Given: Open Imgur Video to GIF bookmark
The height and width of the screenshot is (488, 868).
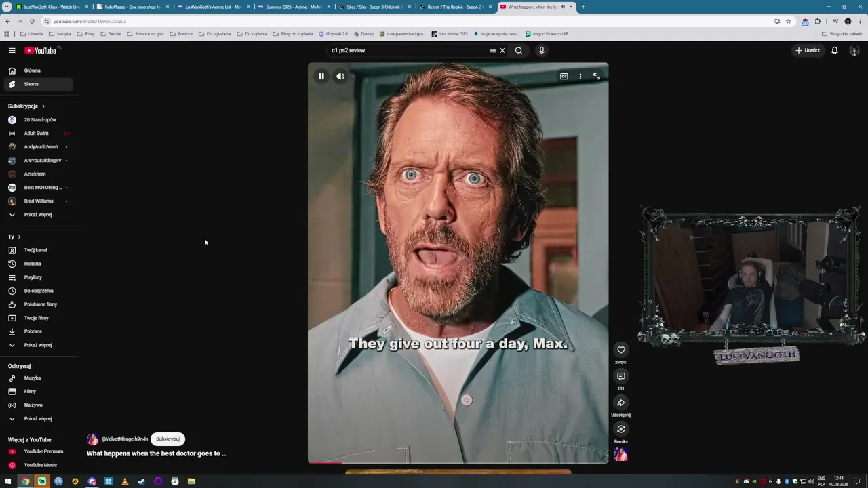Looking at the screenshot, I should click(x=547, y=34).
